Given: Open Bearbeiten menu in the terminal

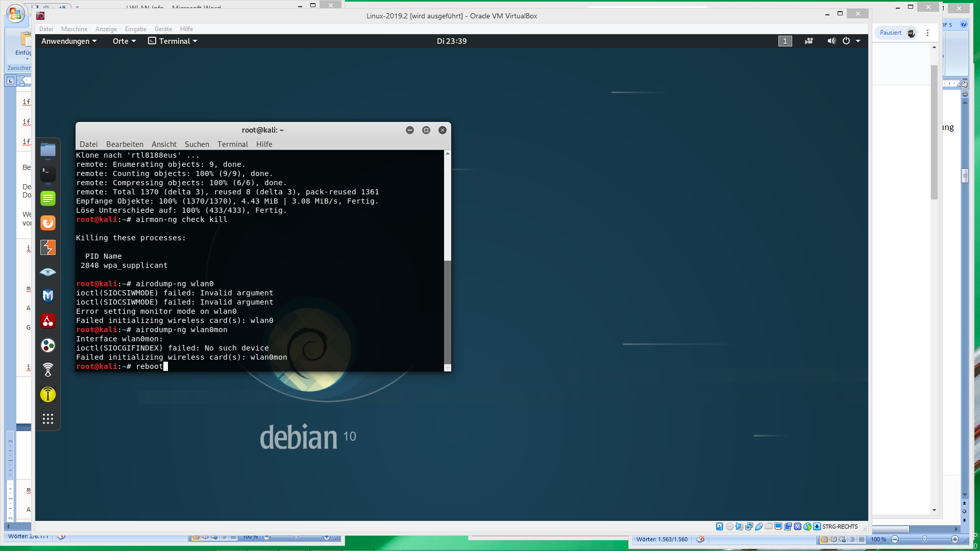Looking at the screenshot, I should point(125,144).
